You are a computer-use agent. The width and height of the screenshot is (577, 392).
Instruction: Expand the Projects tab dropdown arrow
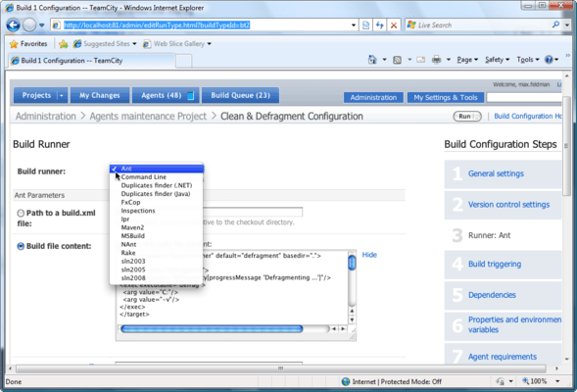pyautogui.click(x=62, y=96)
